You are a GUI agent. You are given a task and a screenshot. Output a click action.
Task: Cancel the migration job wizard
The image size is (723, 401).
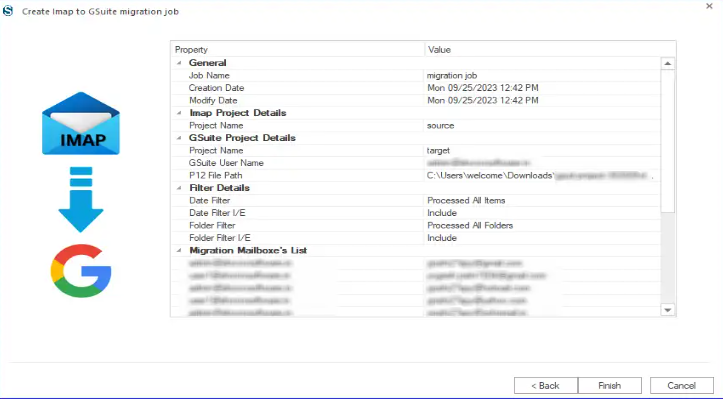tap(682, 385)
